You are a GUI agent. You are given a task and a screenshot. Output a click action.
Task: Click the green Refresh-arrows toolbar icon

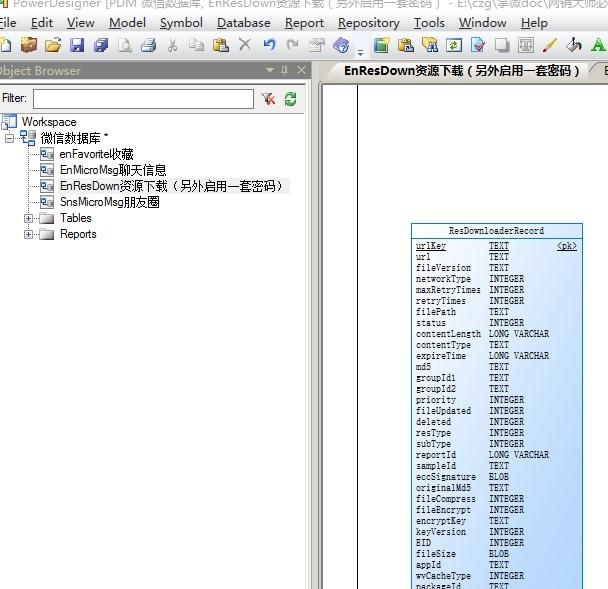454,45
